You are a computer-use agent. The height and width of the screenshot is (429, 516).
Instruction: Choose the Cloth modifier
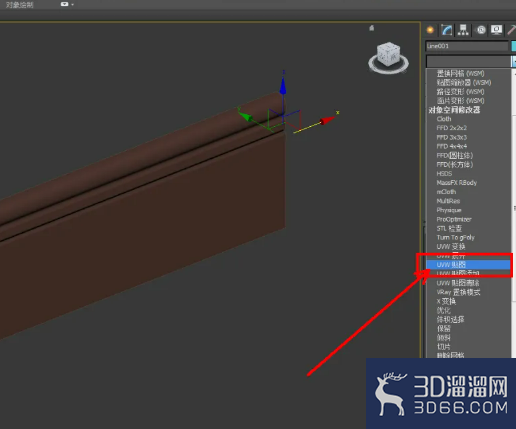pos(444,119)
